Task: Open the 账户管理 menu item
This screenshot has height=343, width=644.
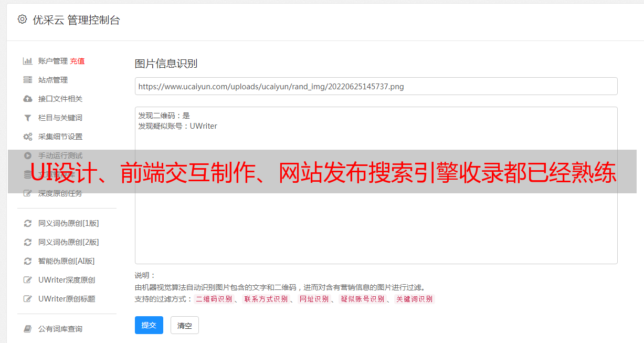Action: [53, 61]
